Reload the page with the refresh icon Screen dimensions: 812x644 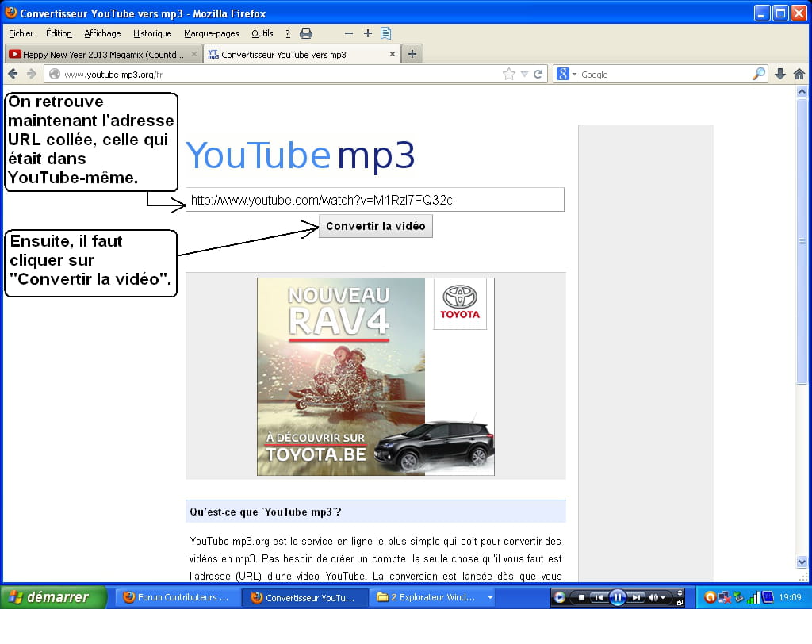coord(538,74)
